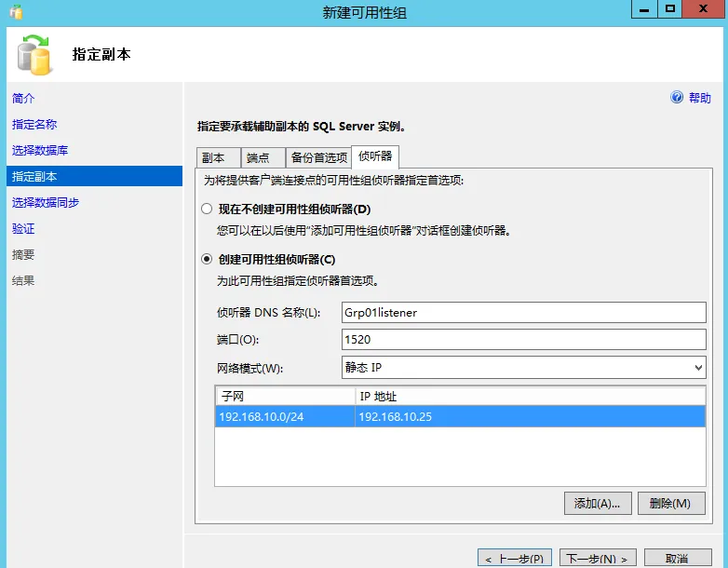
Task: Click the 删除(M) button
Action: click(671, 504)
